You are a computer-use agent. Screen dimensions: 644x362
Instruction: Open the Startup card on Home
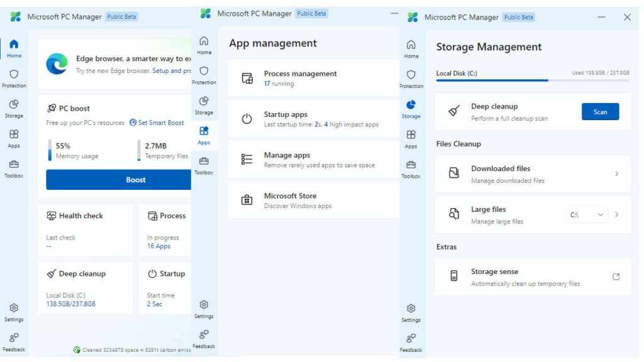[x=165, y=288]
